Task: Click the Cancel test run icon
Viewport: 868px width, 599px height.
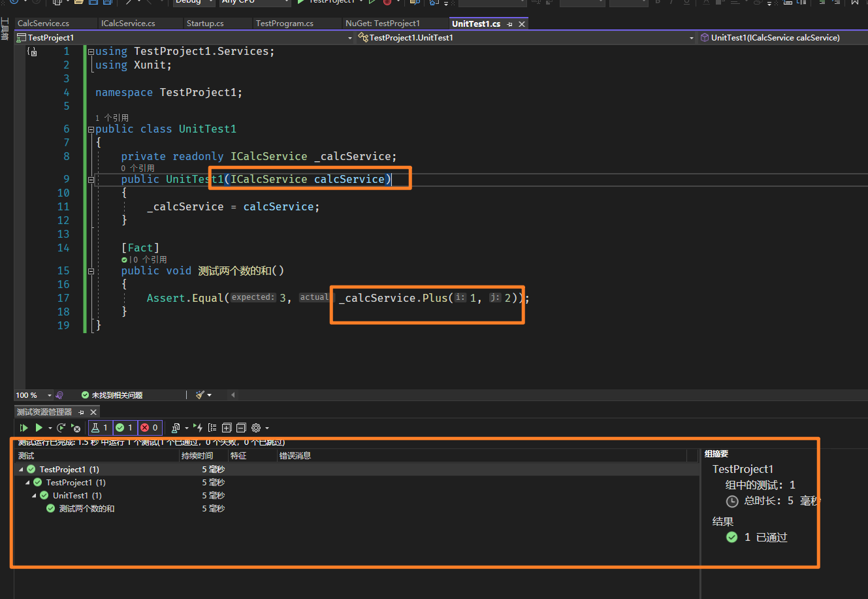Action: [x=76, y=428]
